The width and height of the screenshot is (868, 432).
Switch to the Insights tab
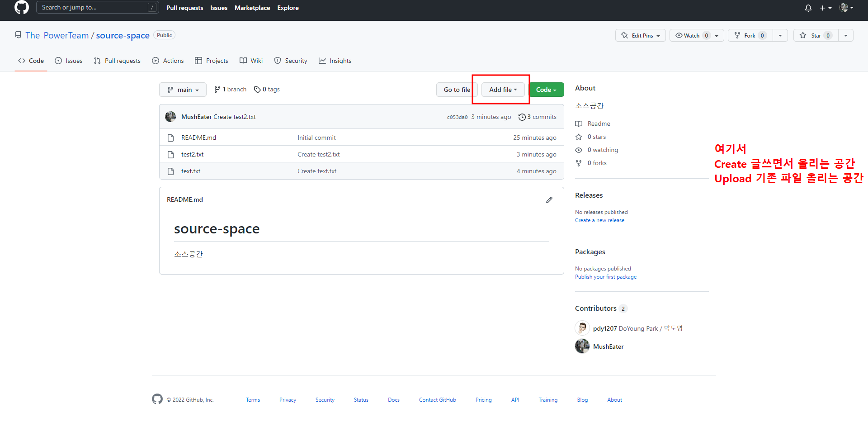coord(335,61)
